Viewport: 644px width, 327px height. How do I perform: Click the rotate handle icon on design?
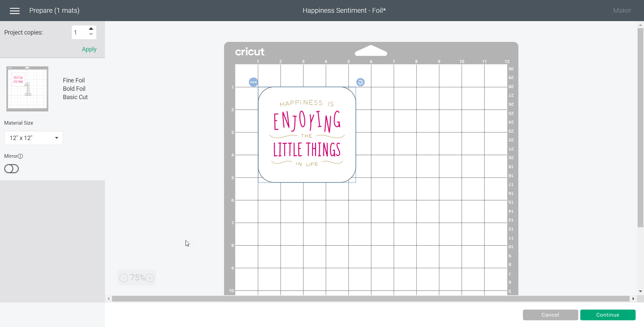click(x=360, y=82)
